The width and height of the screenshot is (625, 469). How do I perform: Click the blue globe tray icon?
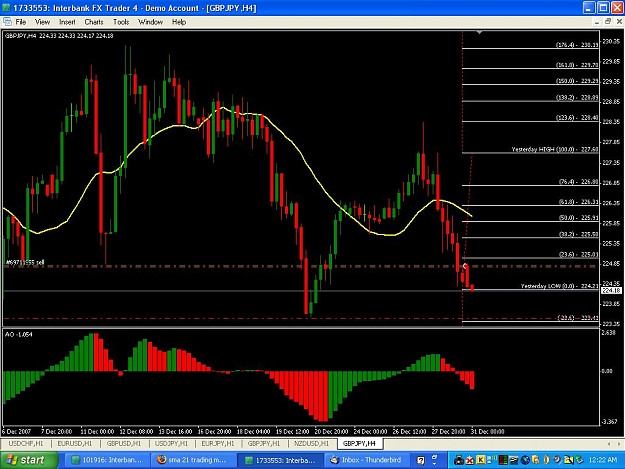(x=525, y=460)
